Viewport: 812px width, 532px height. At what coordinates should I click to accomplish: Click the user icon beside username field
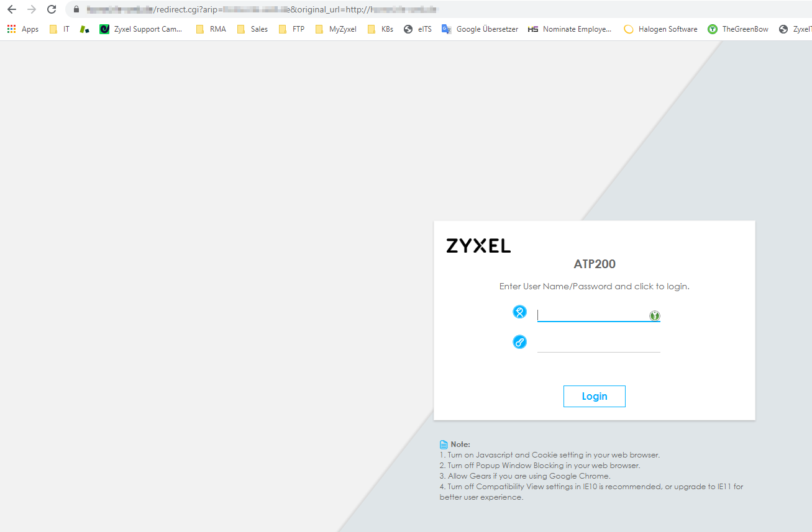[519, 312]
